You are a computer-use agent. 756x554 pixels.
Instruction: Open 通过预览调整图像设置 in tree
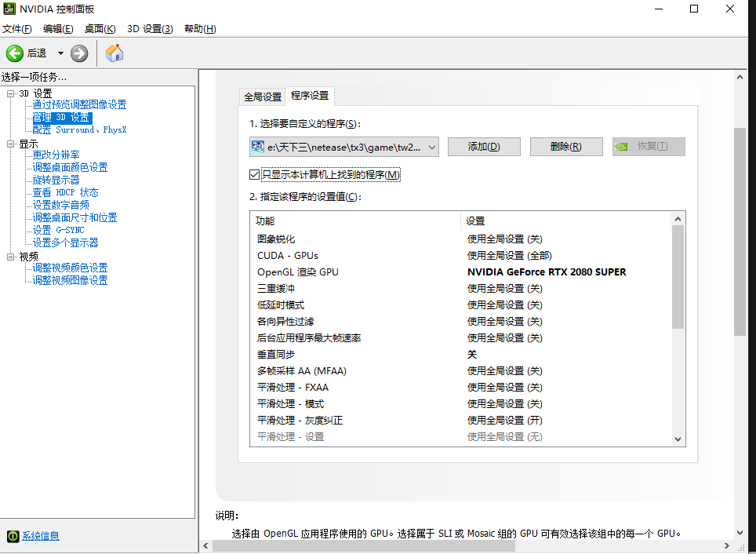79,104
